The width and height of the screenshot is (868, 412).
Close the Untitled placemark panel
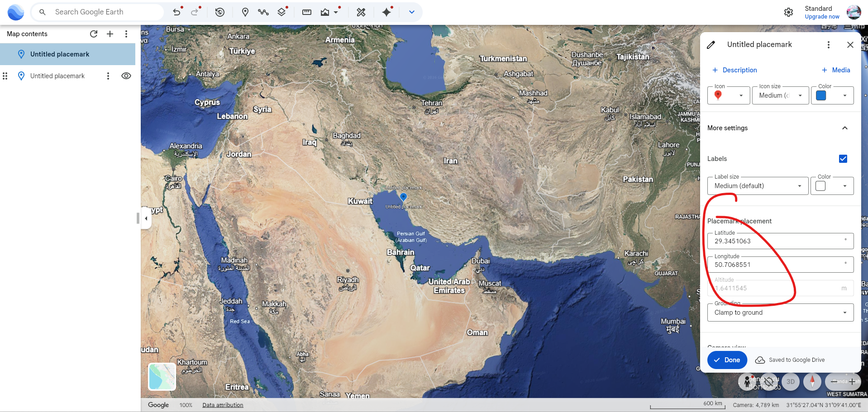coord(850,45)
